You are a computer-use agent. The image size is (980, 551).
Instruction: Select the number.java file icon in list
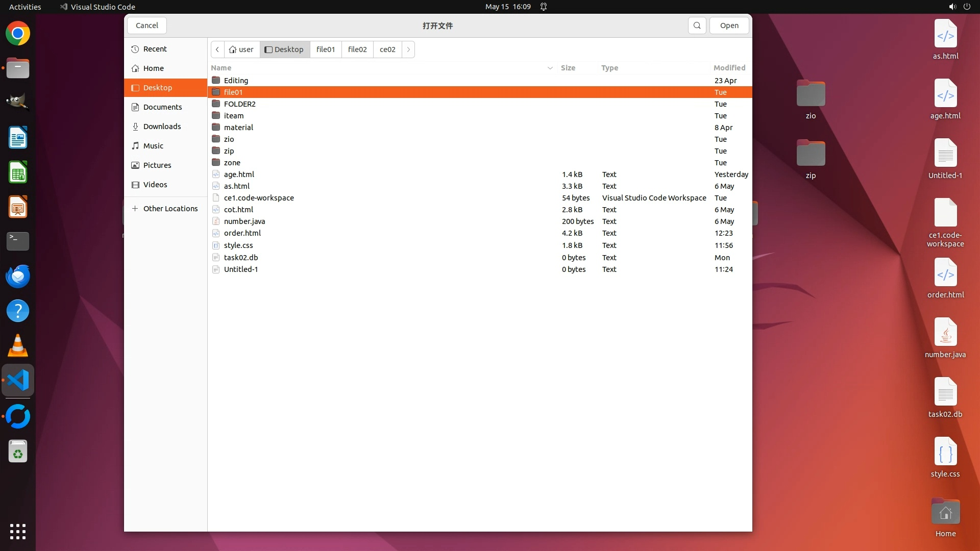216,221
